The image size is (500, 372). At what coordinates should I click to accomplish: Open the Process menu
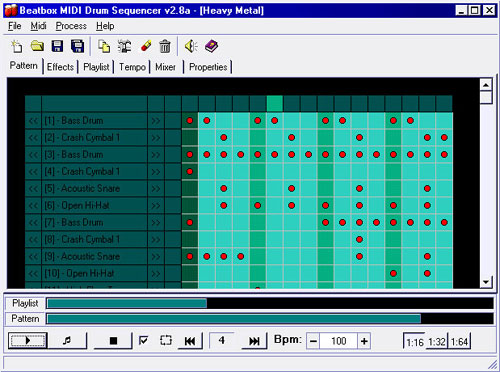pos(71,26)
